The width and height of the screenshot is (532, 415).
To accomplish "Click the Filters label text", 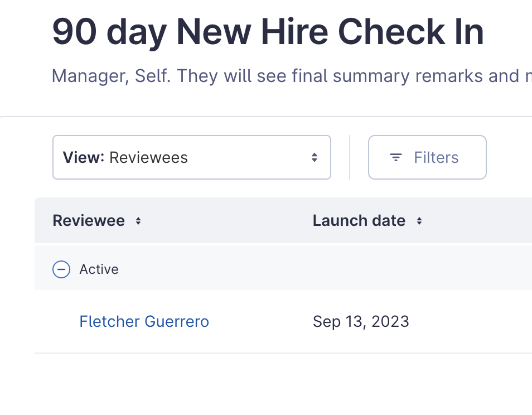I will tap(436, 158).
